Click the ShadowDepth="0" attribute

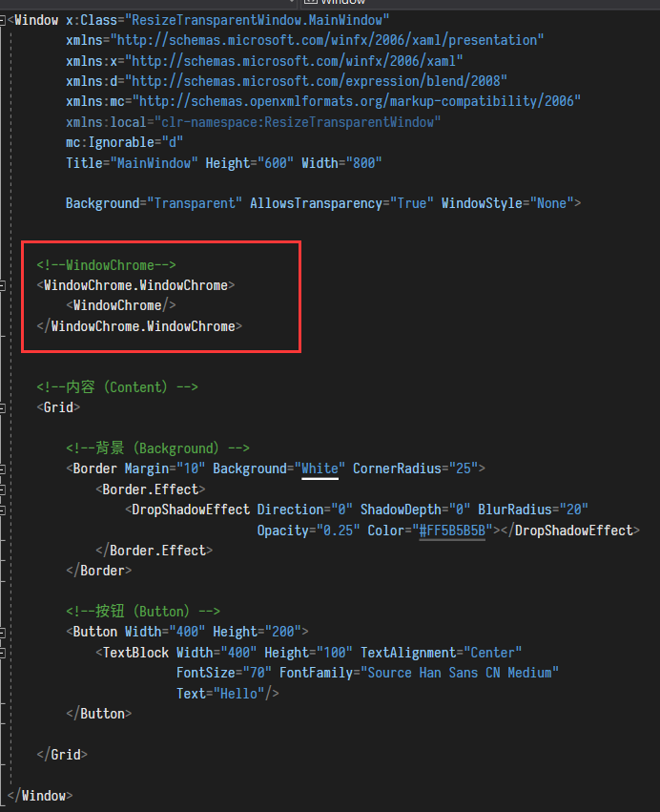(x=415, y=510)
